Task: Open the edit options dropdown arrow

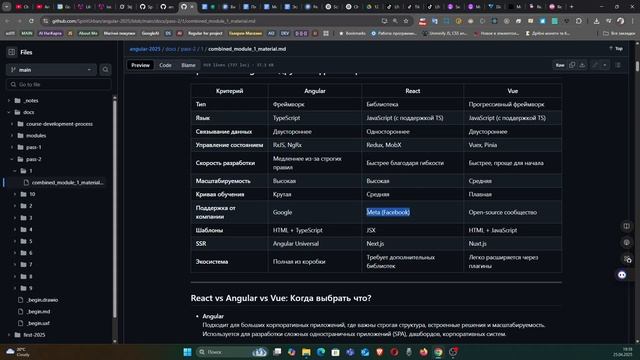Action: tap(605, 65)
